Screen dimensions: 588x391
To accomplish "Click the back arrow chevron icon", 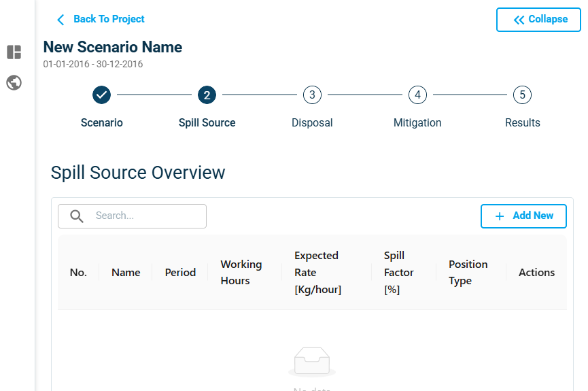I will [60, 20].
